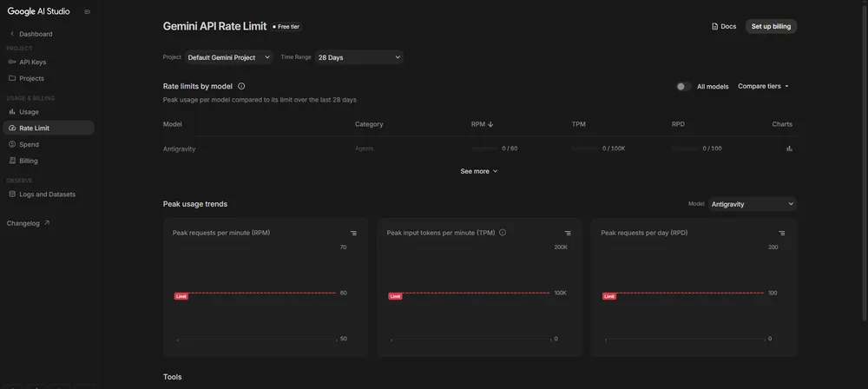Collapse the sidebar using the panel icon
This screenshot has height=389, width=868.
87,11
